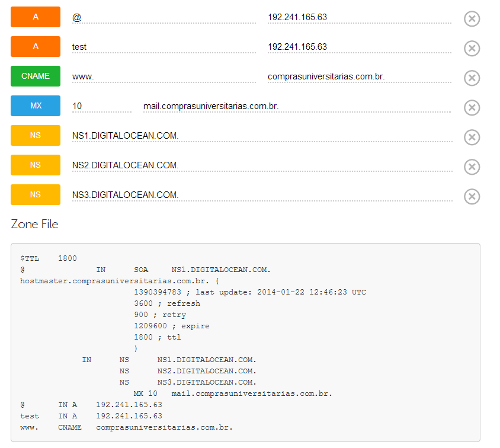Screen dimensions: 500x448
Task: Click the test IN A zone file line
Action: click(x=91, y=416)
